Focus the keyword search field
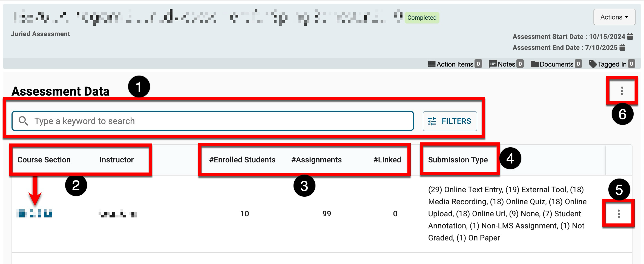This screenshot has width=644, height=264. tap(219, 121)
